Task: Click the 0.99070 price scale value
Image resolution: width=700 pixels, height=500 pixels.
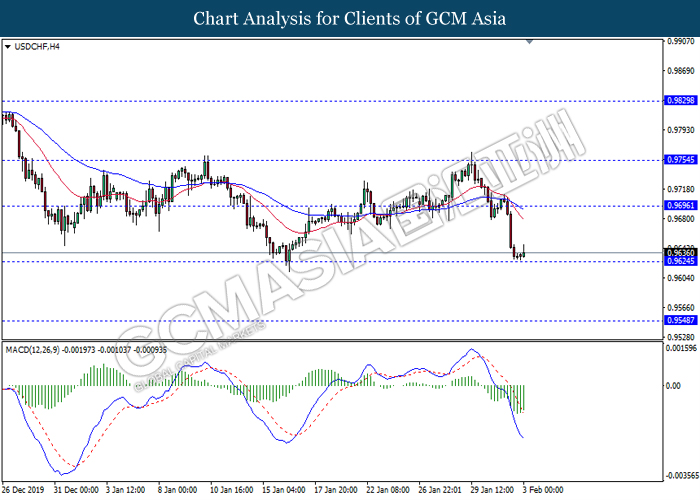Action: pyautogui.click(x=681, y=41)
